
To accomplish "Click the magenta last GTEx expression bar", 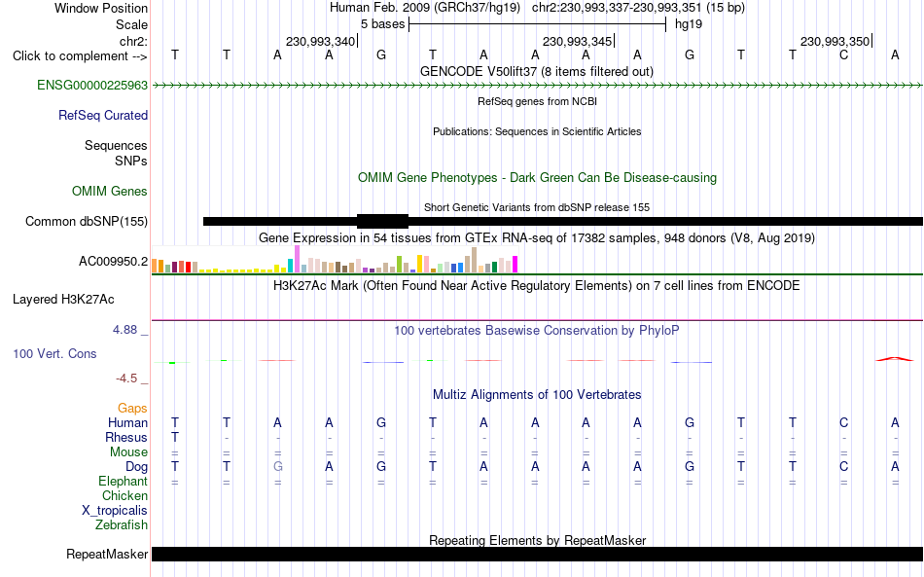I will click(x=515, y=265).
